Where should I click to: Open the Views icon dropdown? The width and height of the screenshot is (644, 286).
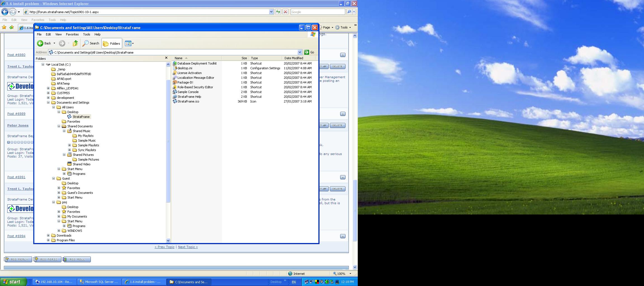point(129,43)
